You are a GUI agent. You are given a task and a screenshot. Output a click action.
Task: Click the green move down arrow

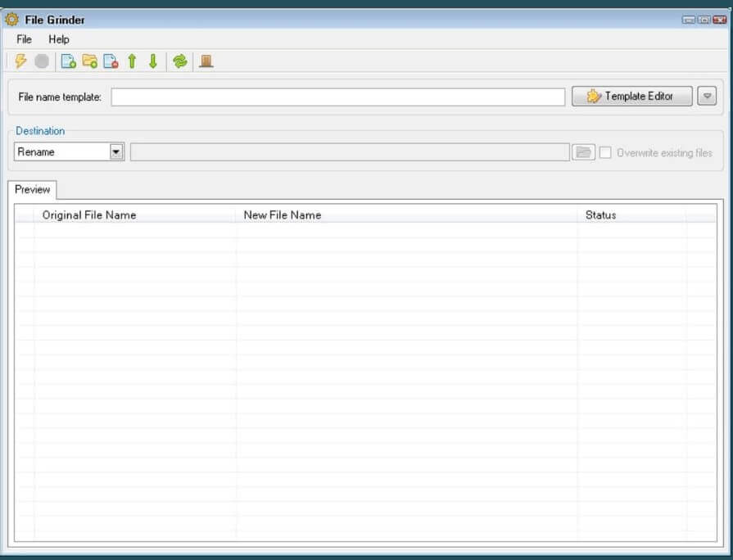[x=153, y=61]
